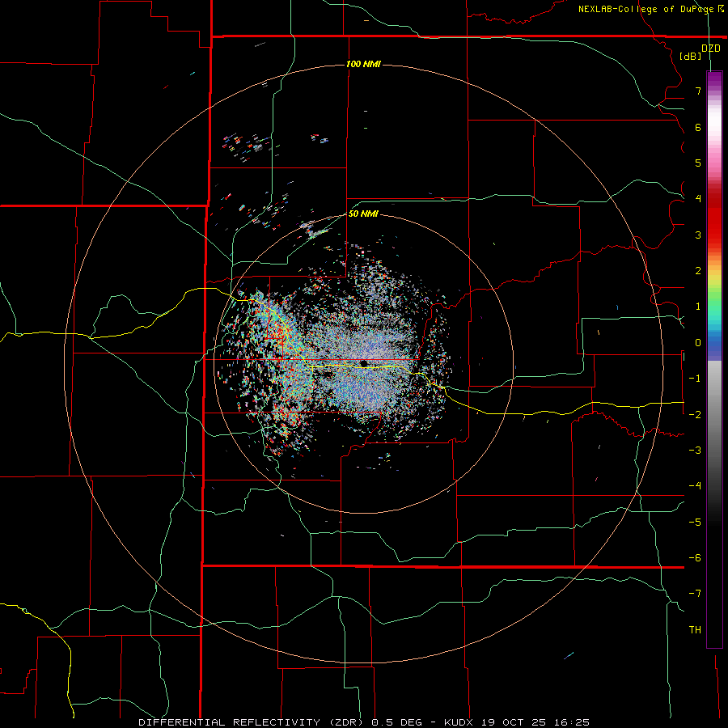Image resolution: width=728 pixels, height=728 pixels.
Task: Click the color scale value -2
Action: tap(695, 415)
